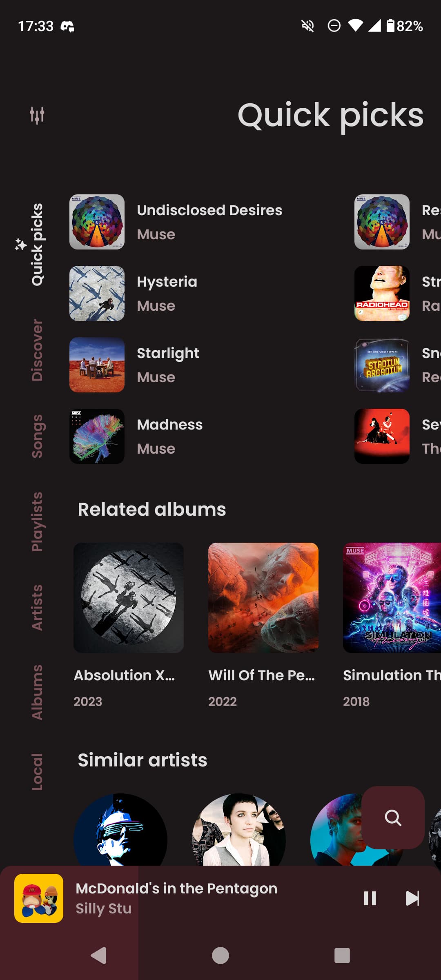The height and width of the screenshot is (980, 441).
Task: Switch to the Songs tab
Action: (x=37, y=436)
